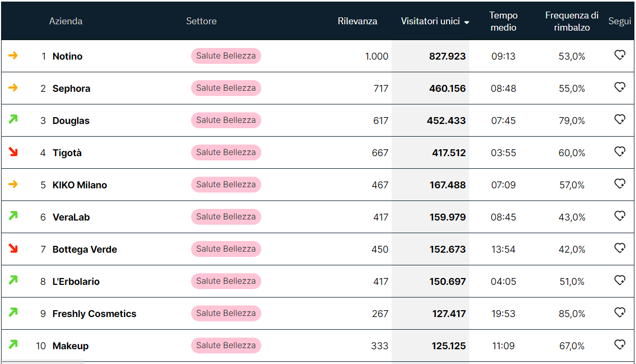Open the Sephora company link
636x364 pixels.
pos(71,89)
